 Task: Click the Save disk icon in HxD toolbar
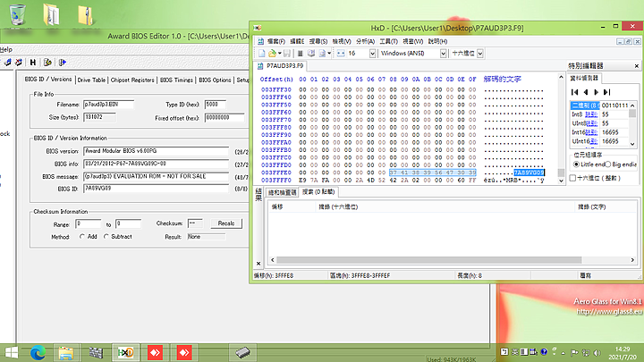tap(287, 54)
